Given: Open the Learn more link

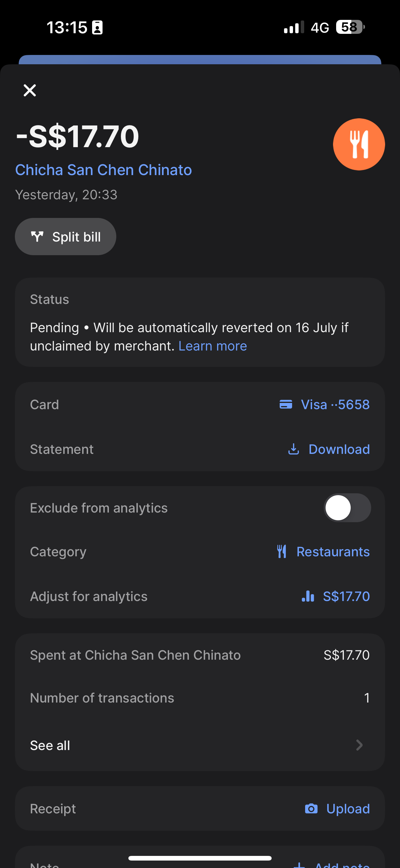Looking at the screenshot, I should (212, 346).
